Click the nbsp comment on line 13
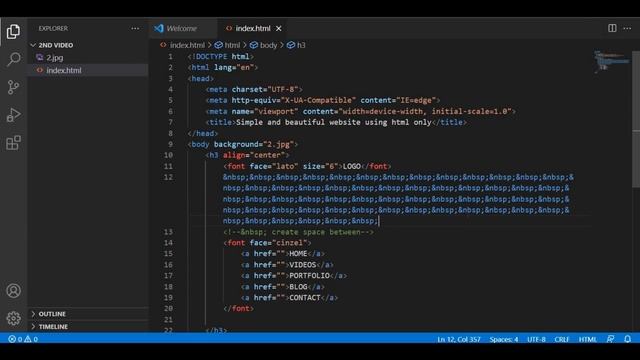 pos(298,232)
